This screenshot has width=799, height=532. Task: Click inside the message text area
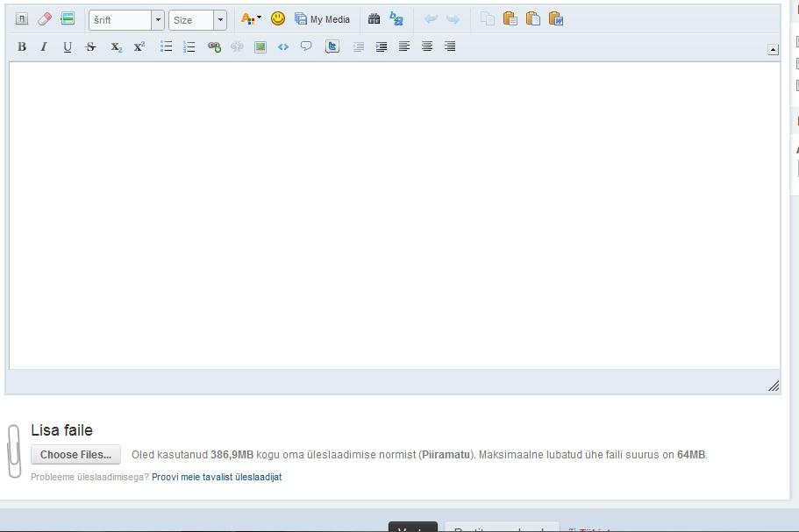click(x=394, y=215)
